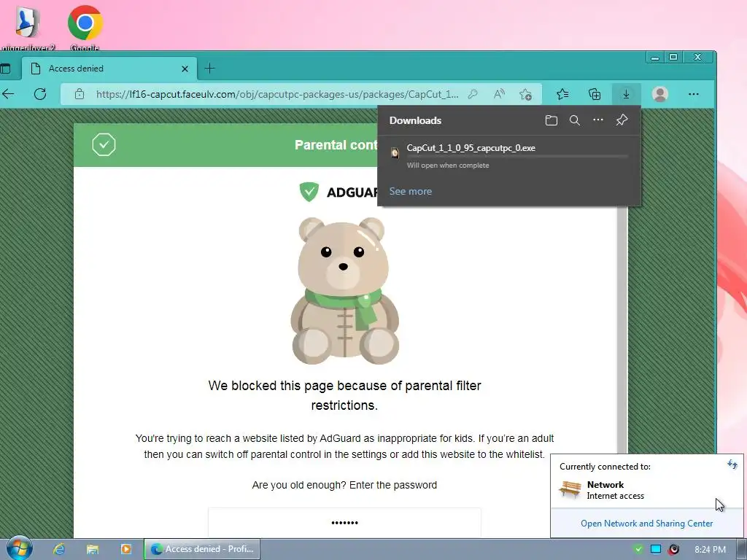Click the AdGuard shield logo

pos(309,192)
